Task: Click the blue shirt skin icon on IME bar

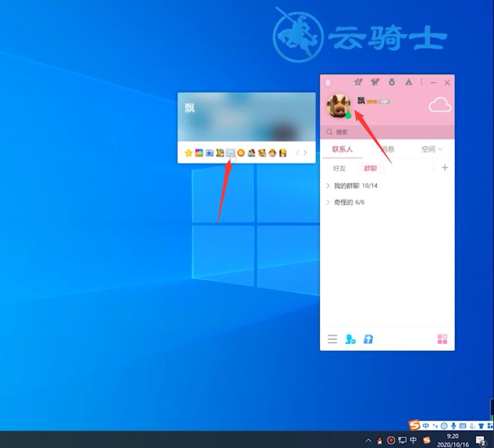Action: click(x=481, y=426)
